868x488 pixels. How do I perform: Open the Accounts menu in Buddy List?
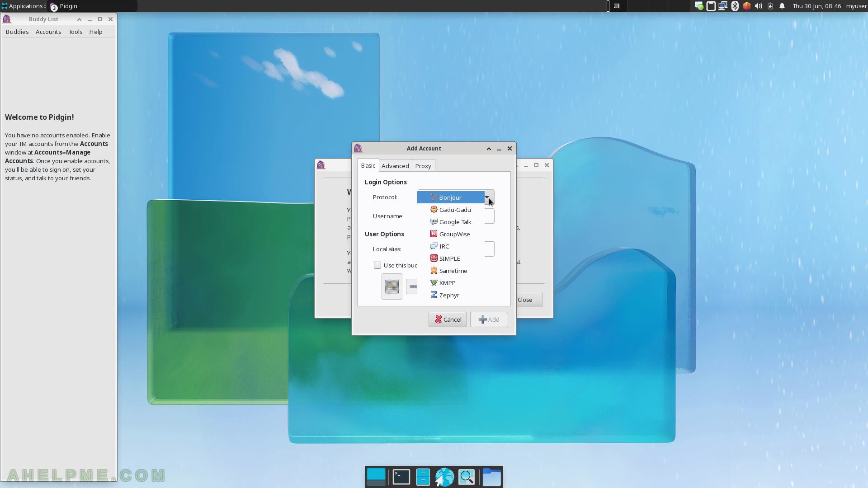[48, 32]
